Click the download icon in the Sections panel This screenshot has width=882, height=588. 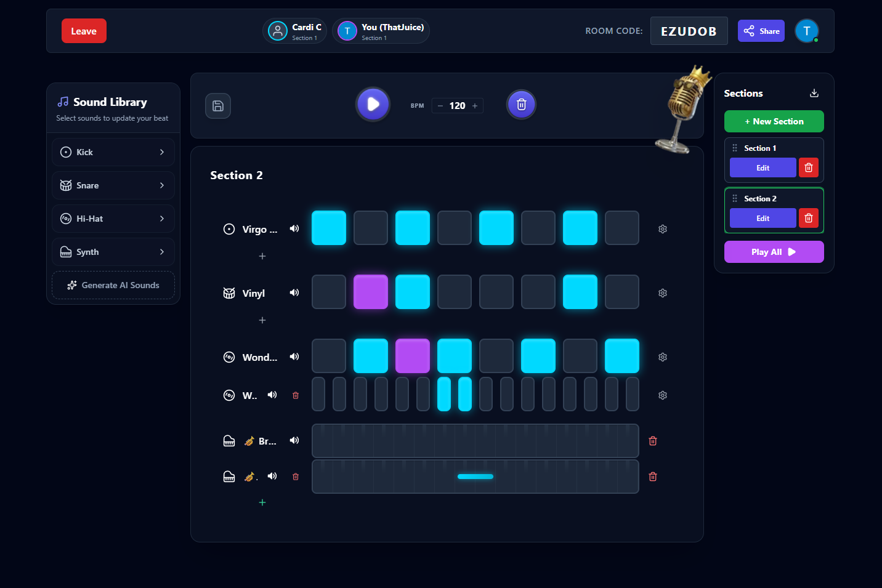pos(814,93)
